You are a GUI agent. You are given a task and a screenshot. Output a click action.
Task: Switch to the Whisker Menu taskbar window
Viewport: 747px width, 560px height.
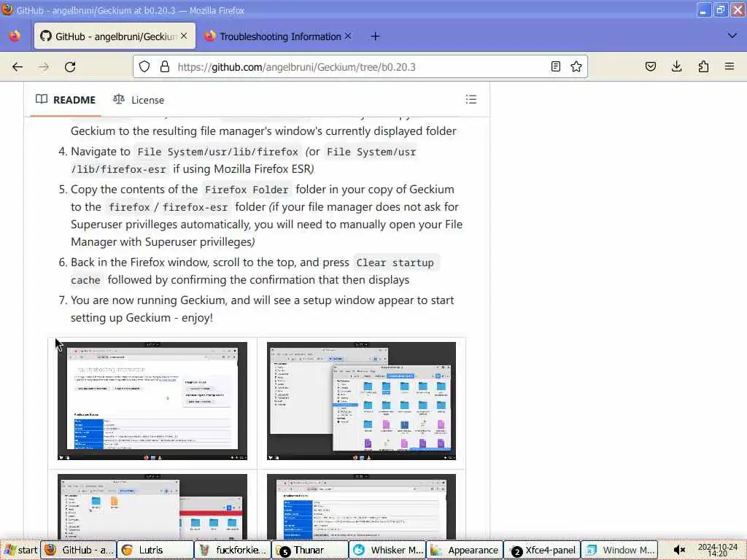387,550
